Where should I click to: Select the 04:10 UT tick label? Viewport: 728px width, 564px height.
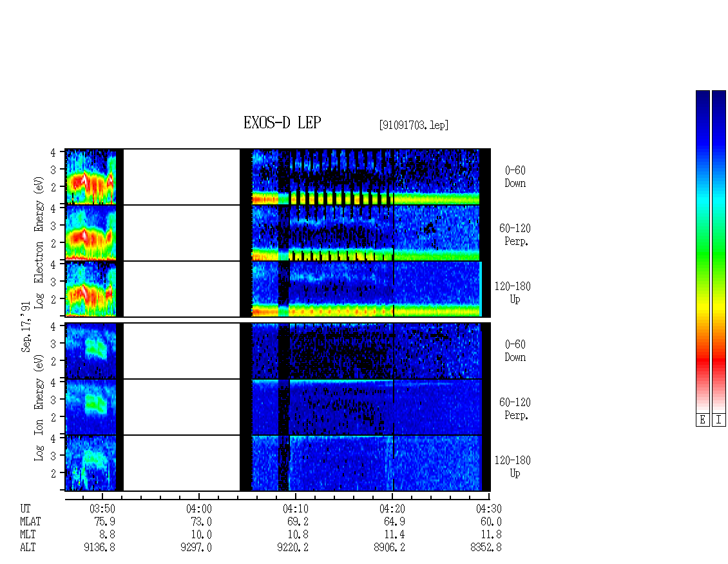click(x=295, y=509)
